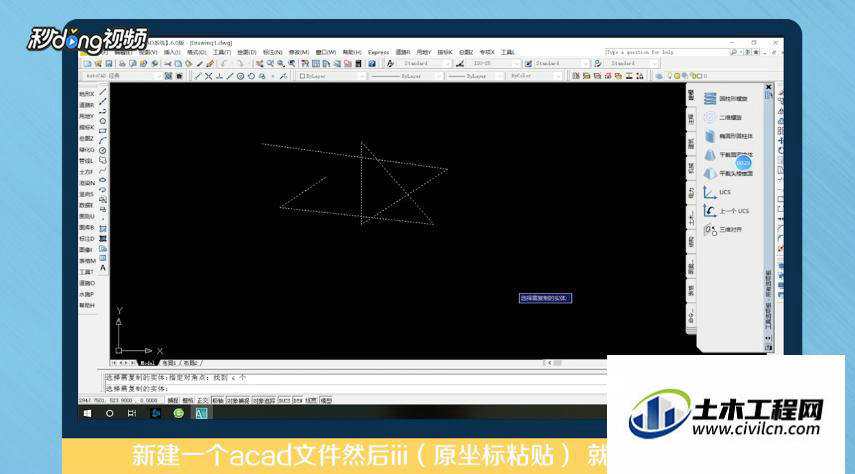The width and height of the screenshot is (855, 474).
Task: Click the Plot printer icon
Action: coord(122,64)
